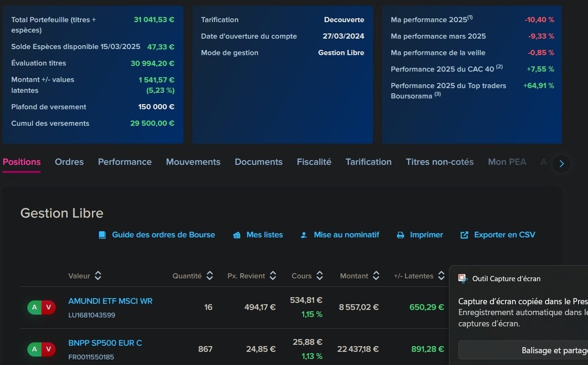
Task: Click the Mise au nominatif link
Action: point(347,235)
